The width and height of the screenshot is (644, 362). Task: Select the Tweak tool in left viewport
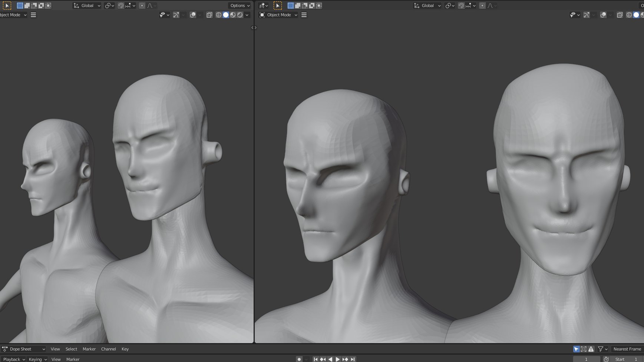point(7,6)
